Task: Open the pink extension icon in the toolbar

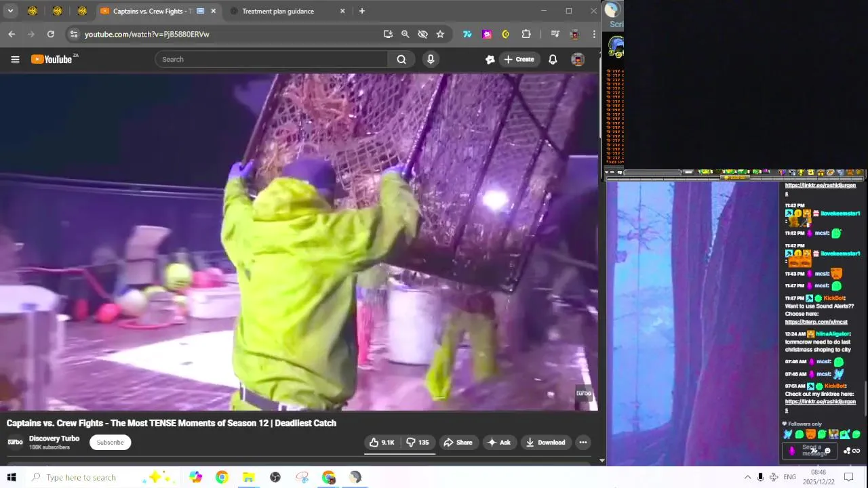Action: click(x=487, y=34)
